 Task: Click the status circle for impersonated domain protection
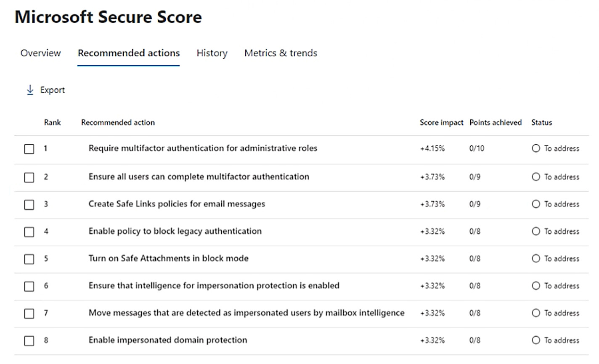tap(536, 340)
